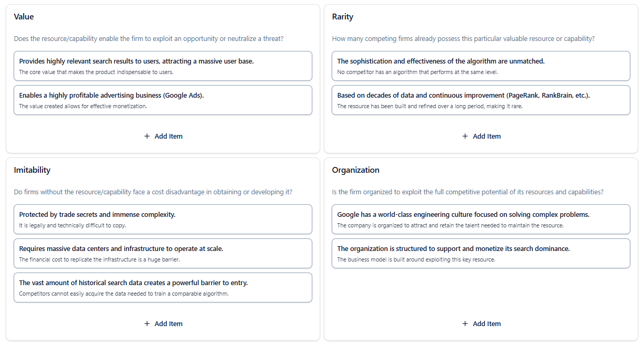Click the Add Item button in Organization panel
Viewport: 644px width, 345px height.
pos(481,323)
